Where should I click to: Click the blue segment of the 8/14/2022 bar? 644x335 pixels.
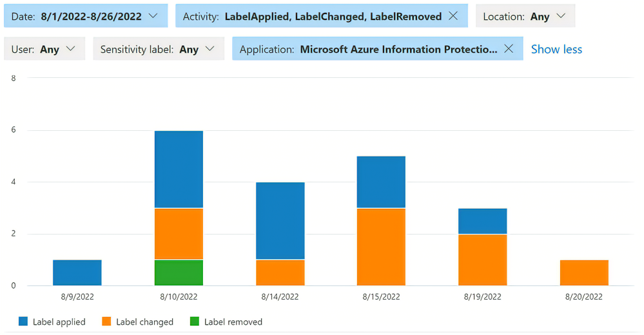click(x=280, y=220)
